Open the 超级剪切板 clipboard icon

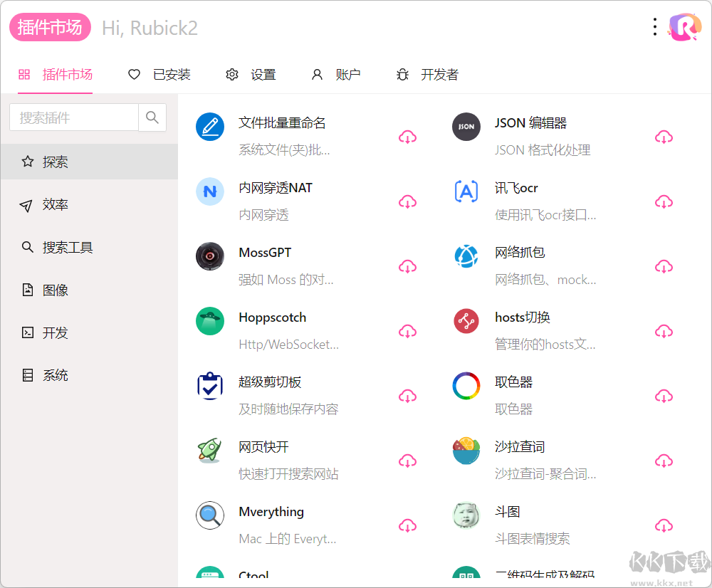click(x=210, y=386)
